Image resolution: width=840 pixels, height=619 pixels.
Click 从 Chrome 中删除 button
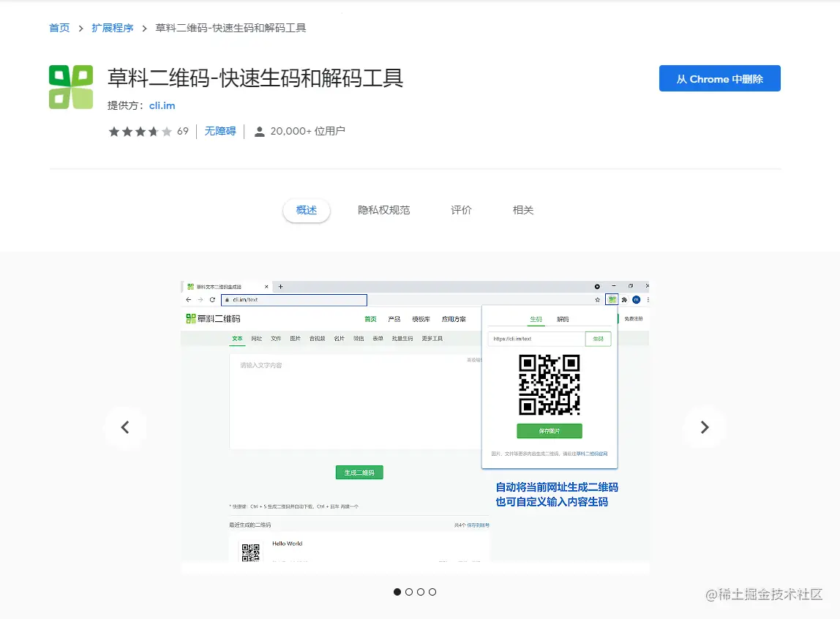[x=719, y=78]
